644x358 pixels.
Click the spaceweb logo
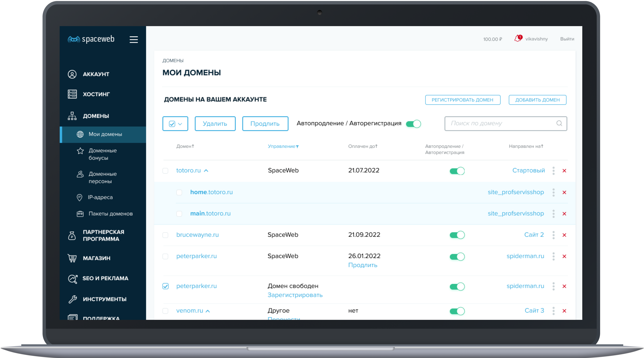pyautogui.click(x=91, y=39)
